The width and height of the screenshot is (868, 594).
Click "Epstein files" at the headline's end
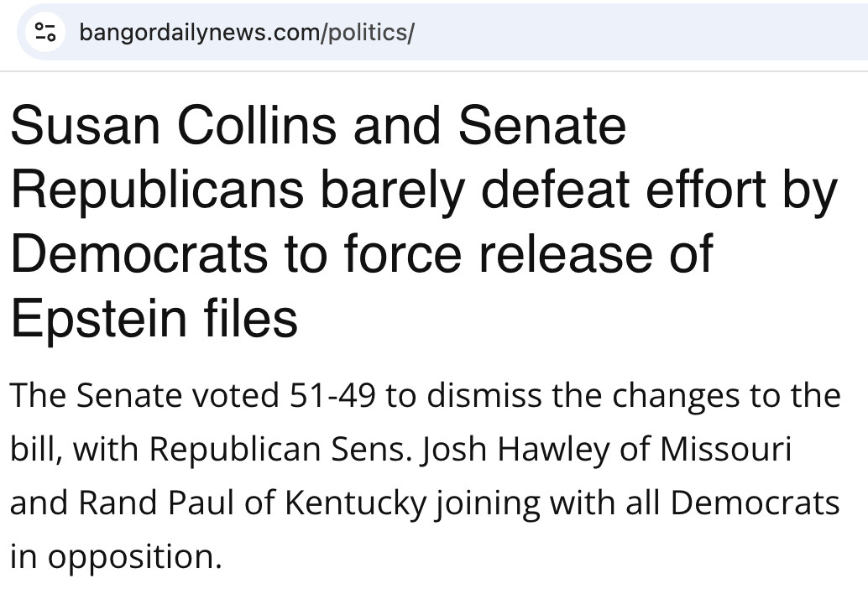point(154,318)
